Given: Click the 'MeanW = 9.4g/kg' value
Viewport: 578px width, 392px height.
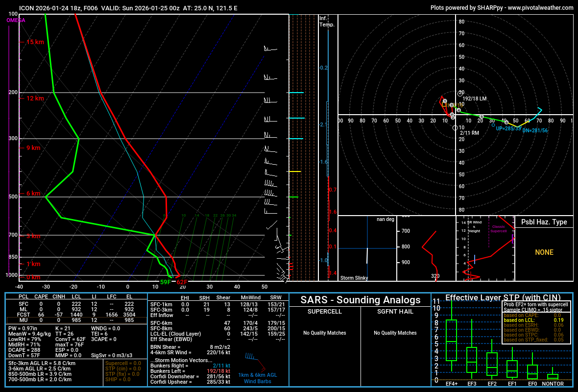Looking at the screenshot, I should [x=29, y=334].
